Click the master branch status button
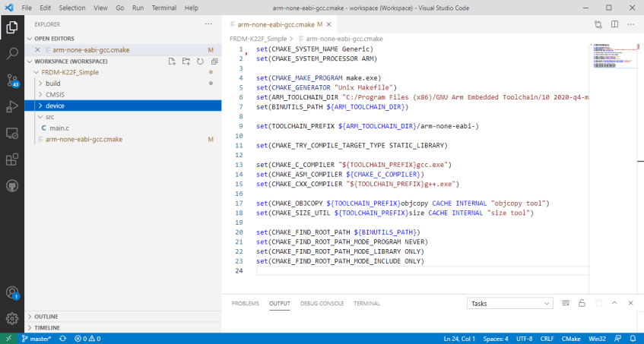644x344 pixels. [36, 339]
